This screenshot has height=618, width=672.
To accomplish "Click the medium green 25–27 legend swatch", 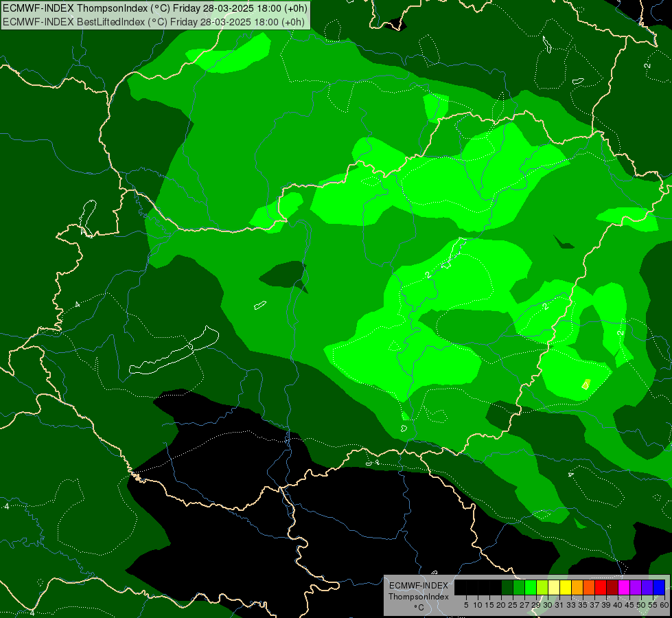I will [519, 587].
